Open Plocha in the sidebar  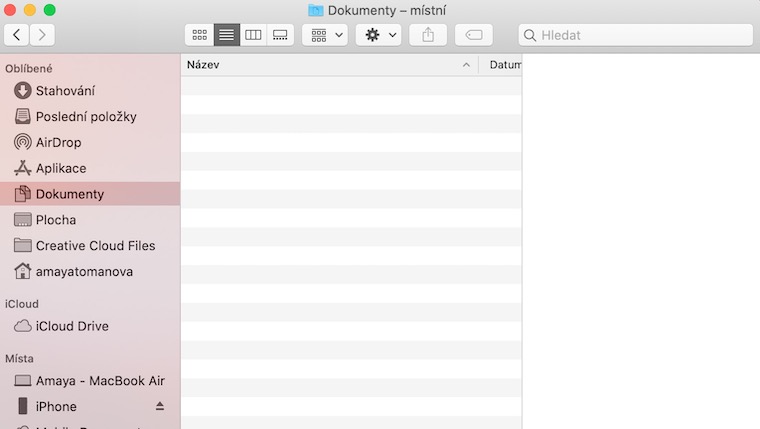click(x=90, y=220)
